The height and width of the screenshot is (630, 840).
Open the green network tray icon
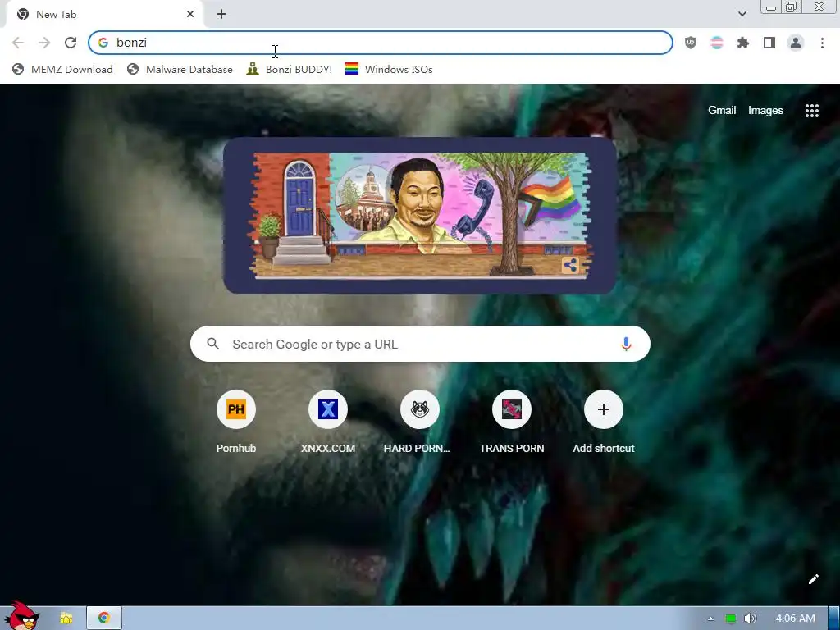pos(730,619)
